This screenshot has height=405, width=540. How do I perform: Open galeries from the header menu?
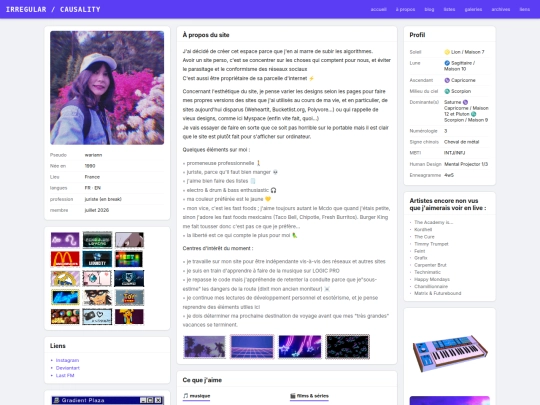tap(473, 9)
